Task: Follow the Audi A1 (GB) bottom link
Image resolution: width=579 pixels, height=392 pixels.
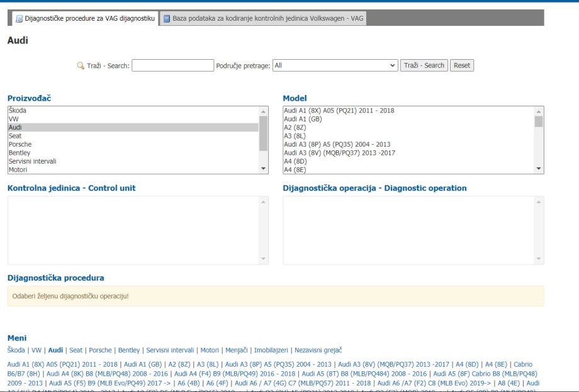Action: click(142, 364)
